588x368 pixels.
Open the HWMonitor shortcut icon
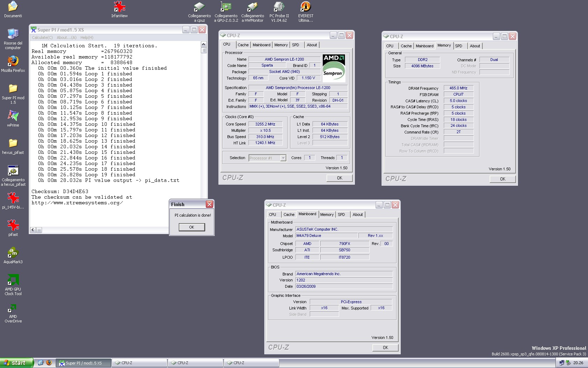click(252, 12)
